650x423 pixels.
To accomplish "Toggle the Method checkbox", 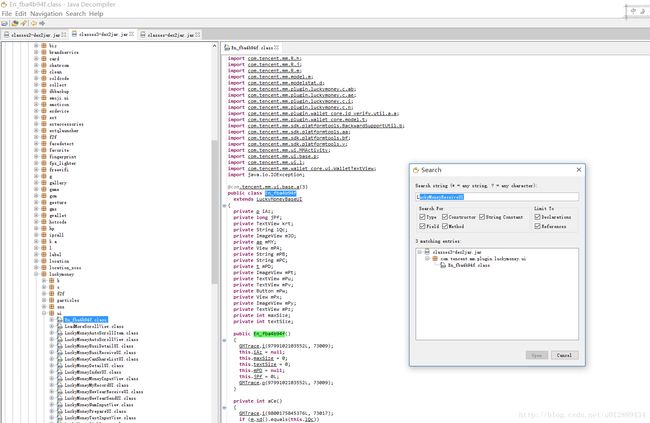I will tap(445, 226).
